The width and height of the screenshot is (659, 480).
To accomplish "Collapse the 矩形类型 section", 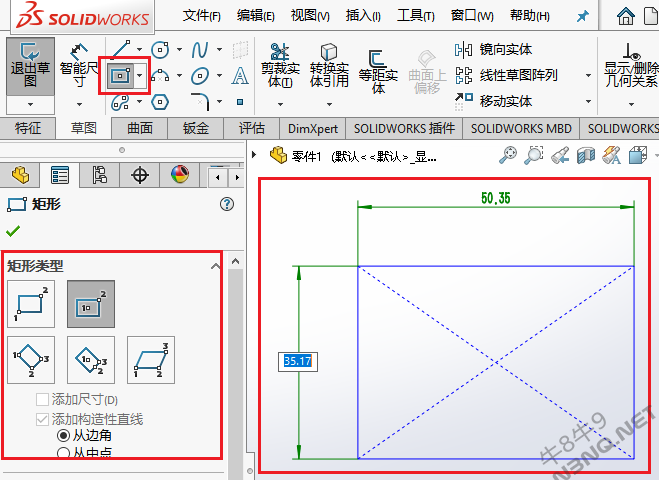I will (x=215, y=266).
